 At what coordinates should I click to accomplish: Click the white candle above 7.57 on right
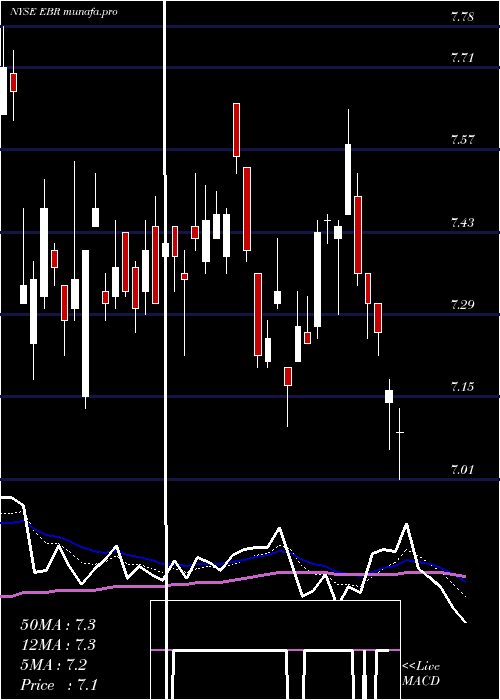click(x=348, y=179)
